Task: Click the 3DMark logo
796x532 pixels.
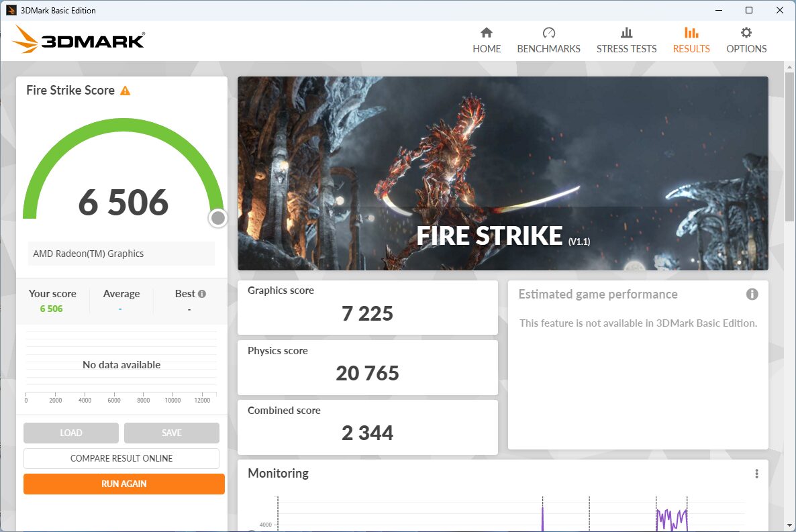Action: (x=79, y=40)
